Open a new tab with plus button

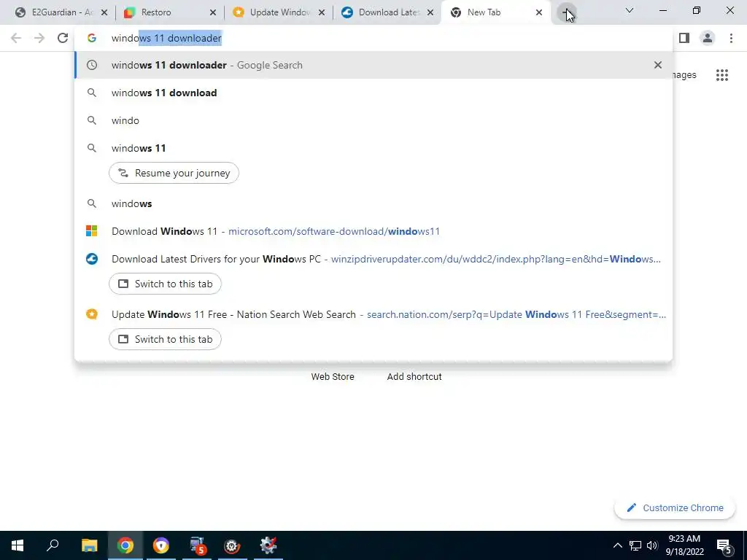(566, 12)
